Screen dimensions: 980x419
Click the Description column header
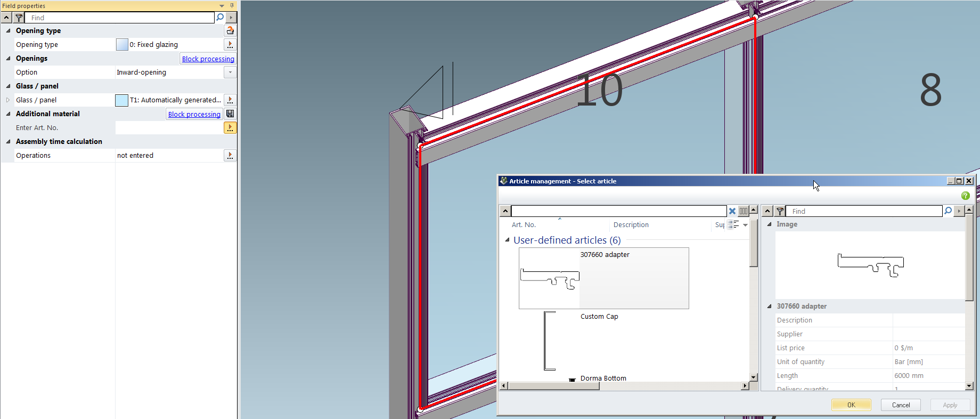pos(631,225)
